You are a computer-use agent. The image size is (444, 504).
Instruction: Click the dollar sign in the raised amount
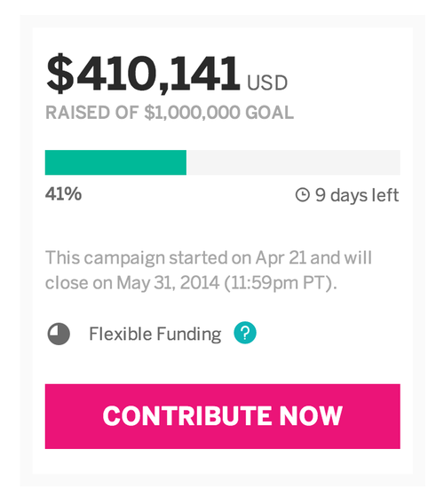[59, 74]
